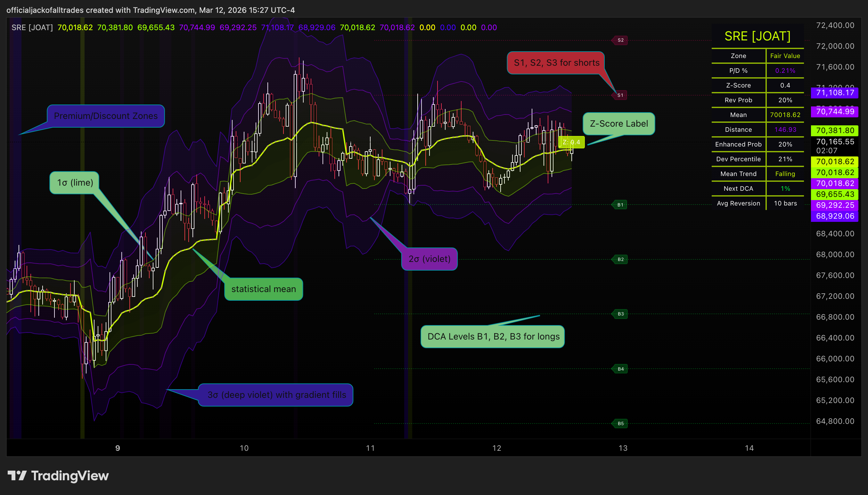The width and height of the screenshot is (868, 495).
Task: Click the B3 DCA level marker
Action: pyautogui.click(x=620, y=314)
